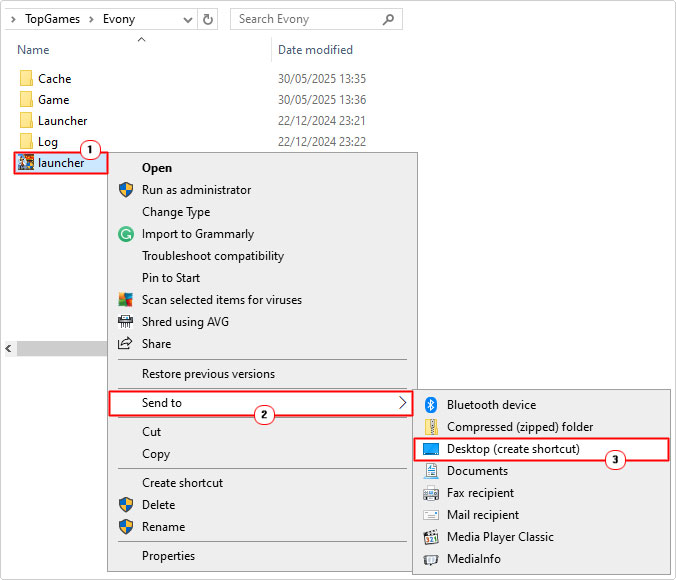Click the search magnifier icon

[x=388, y=19]
